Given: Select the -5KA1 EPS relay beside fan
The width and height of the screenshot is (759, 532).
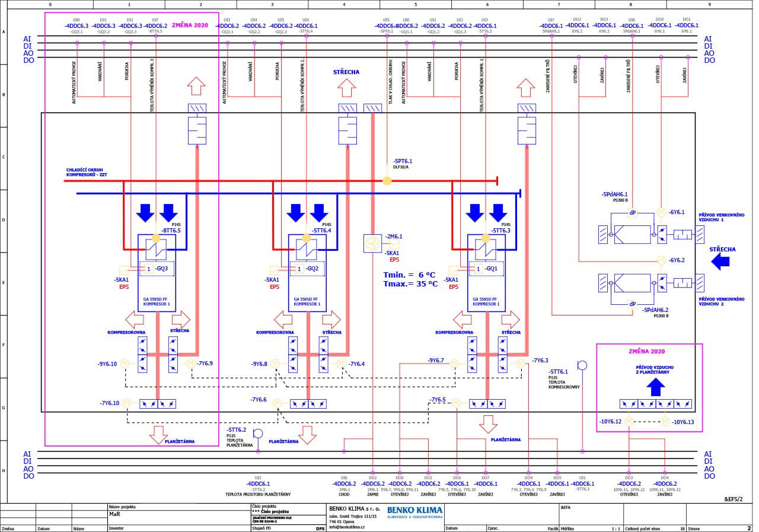Looking at the screenshot, I should tap(394, 245).
